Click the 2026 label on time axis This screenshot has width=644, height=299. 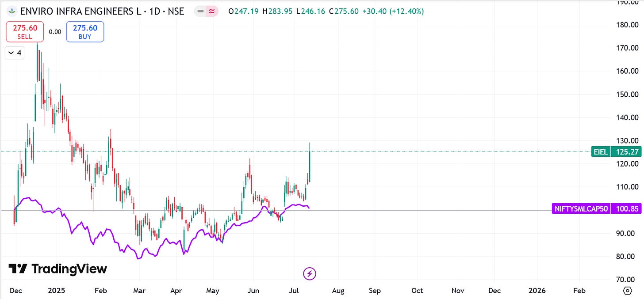(537, 291)
